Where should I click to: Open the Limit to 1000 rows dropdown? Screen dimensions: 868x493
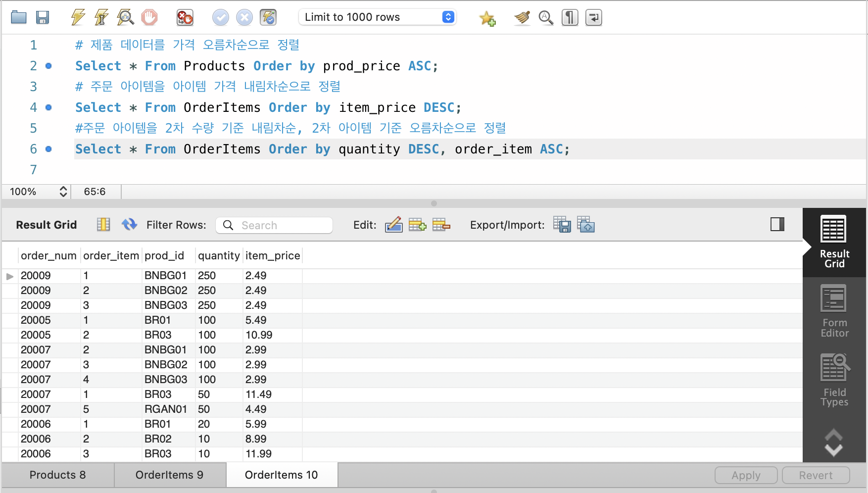(x=377, y=17)
